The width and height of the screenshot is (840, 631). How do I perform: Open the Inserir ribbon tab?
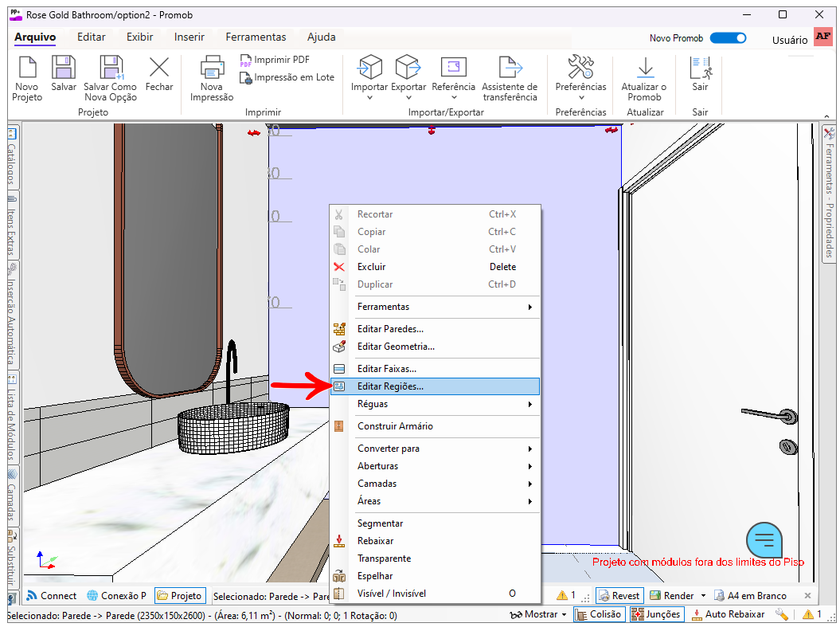point(189,37)
